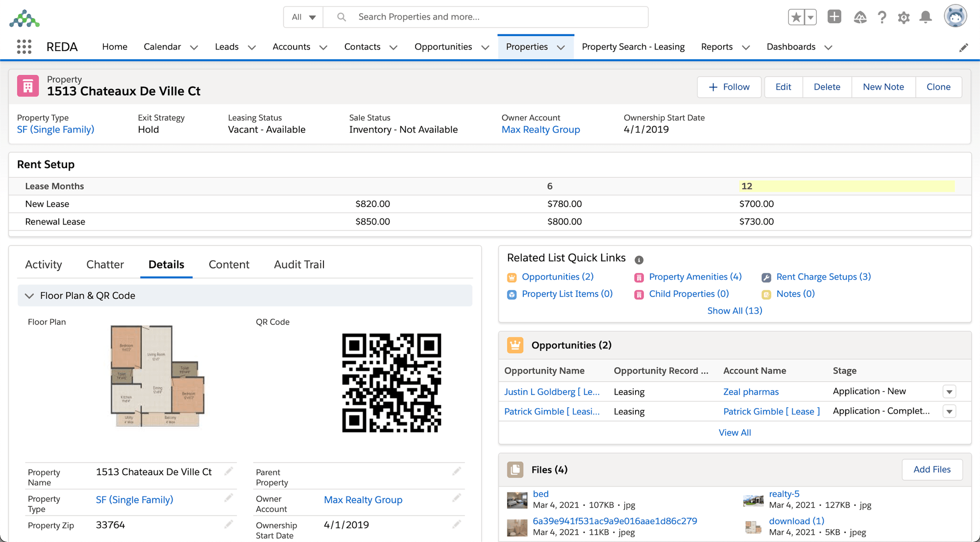The image size is (980, 542).
Task: Collapse the Floor Plan & QR Code section
Action: tap(29, 296)
